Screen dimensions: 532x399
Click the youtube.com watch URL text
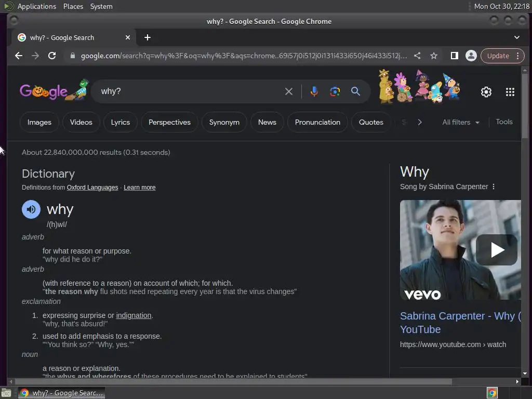[453, 345]
